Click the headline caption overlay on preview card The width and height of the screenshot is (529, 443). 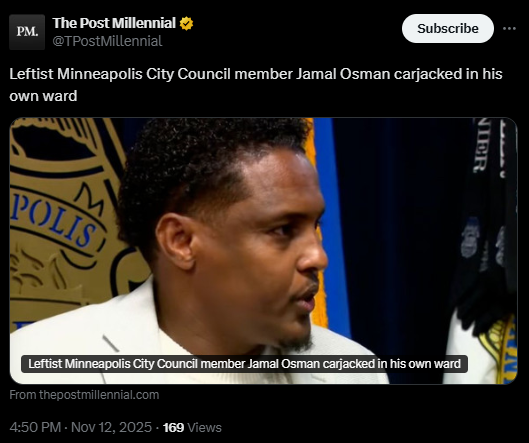(244, 364)
